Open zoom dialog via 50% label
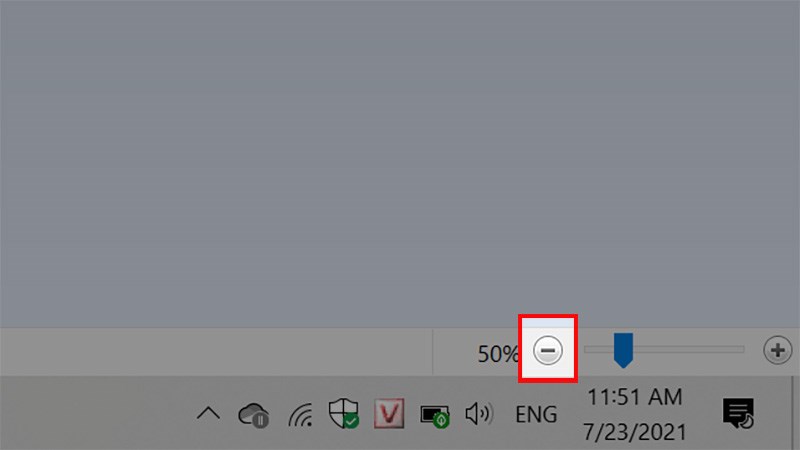The height and width of the screenshot is (450, 800). coord(497,354)
